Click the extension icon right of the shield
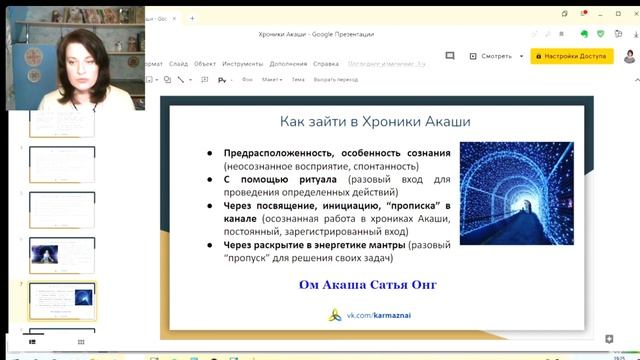Viewport: 640px width, 360px height. click(618, 34)
